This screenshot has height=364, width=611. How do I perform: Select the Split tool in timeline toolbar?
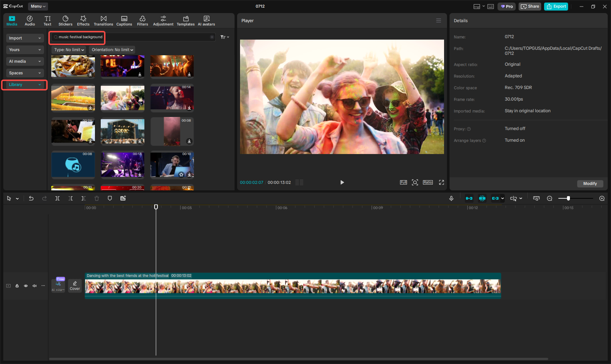57,198
